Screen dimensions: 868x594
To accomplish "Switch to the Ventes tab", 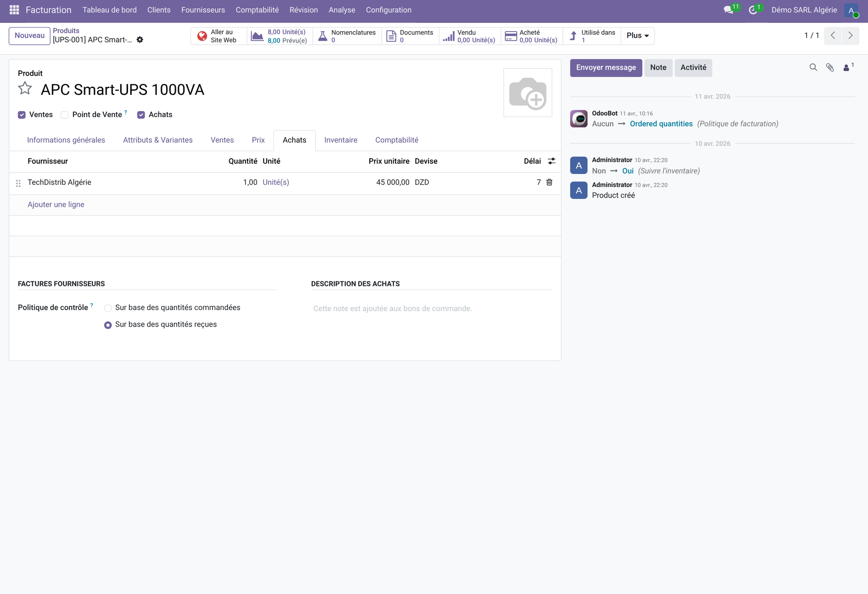I will point(222,140).
